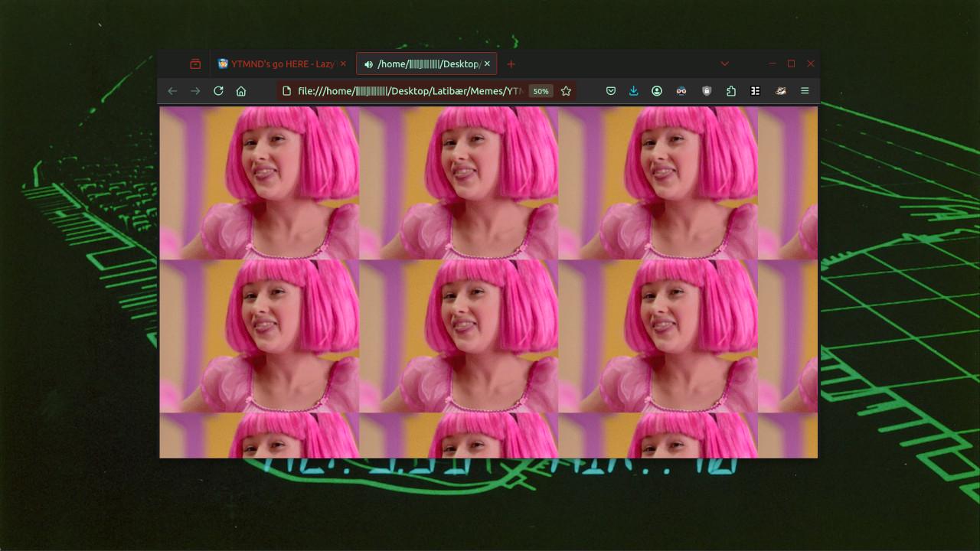The width and height of the screenshot is (980, 551).
Task: Reset the 50% zoom level badge
Action: pos(541,91)
